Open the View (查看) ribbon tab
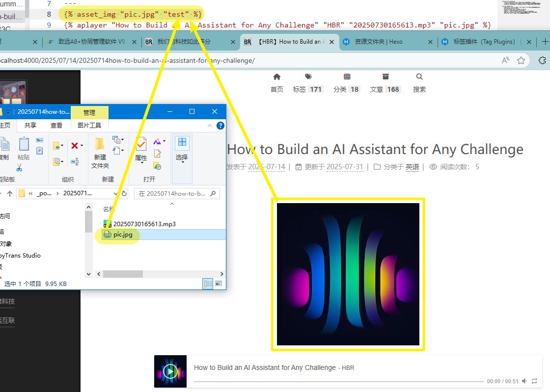 coord(56,126)
